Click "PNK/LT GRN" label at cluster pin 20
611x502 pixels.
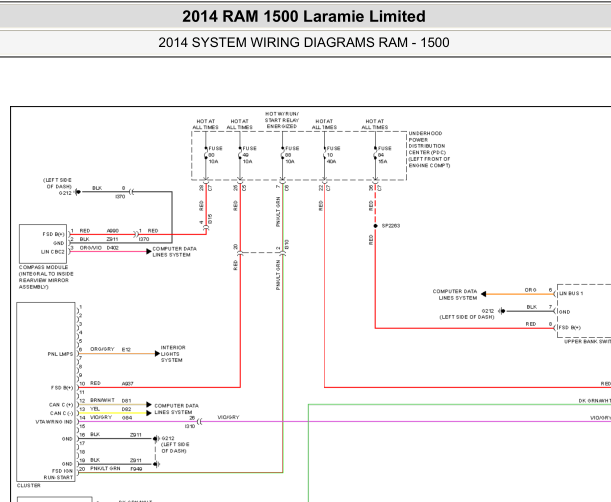(105, 468)
